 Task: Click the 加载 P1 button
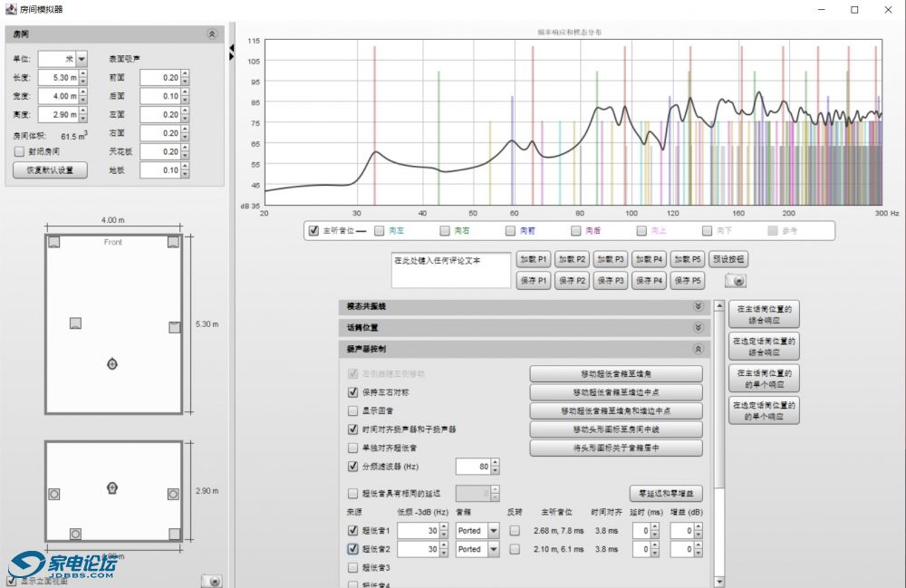(533, 259)
